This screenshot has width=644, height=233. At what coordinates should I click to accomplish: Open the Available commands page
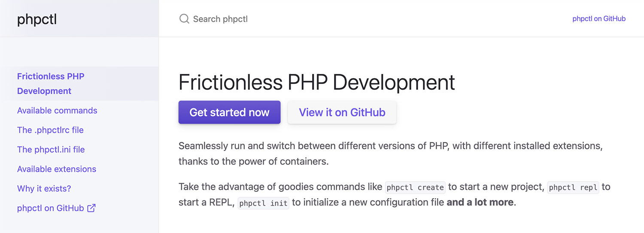(x=57, y=110)
